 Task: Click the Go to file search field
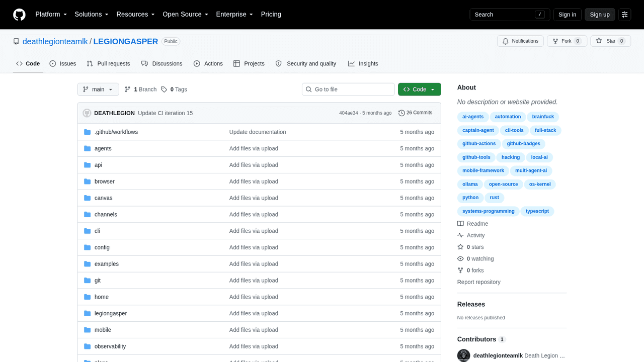[348, 89]
